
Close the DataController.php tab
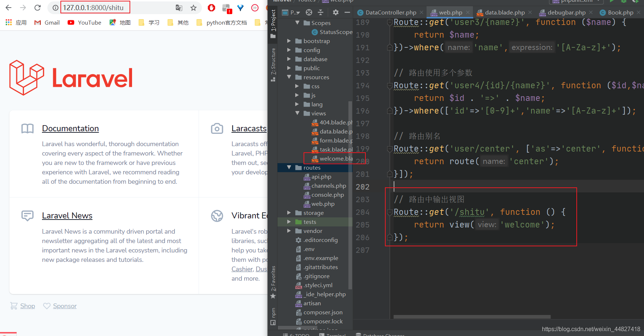(x=421, y=12)
